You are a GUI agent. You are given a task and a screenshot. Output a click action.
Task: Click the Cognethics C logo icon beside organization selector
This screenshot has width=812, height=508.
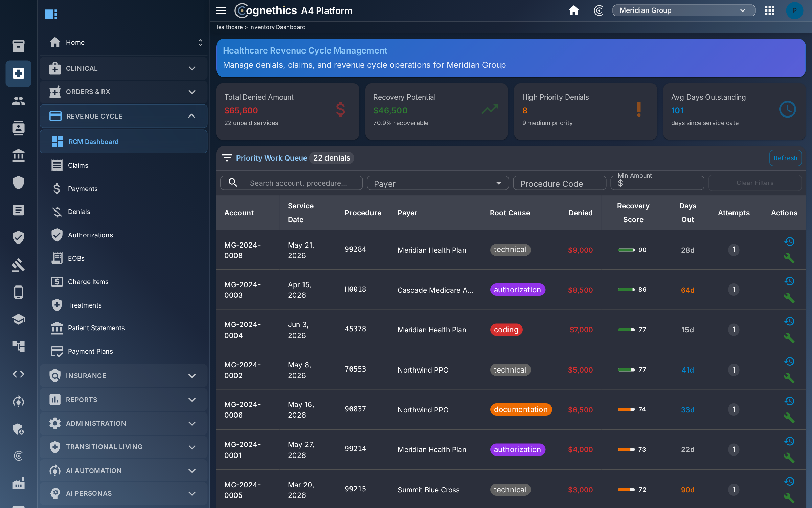pyautogui.click(x=599, y=10)
